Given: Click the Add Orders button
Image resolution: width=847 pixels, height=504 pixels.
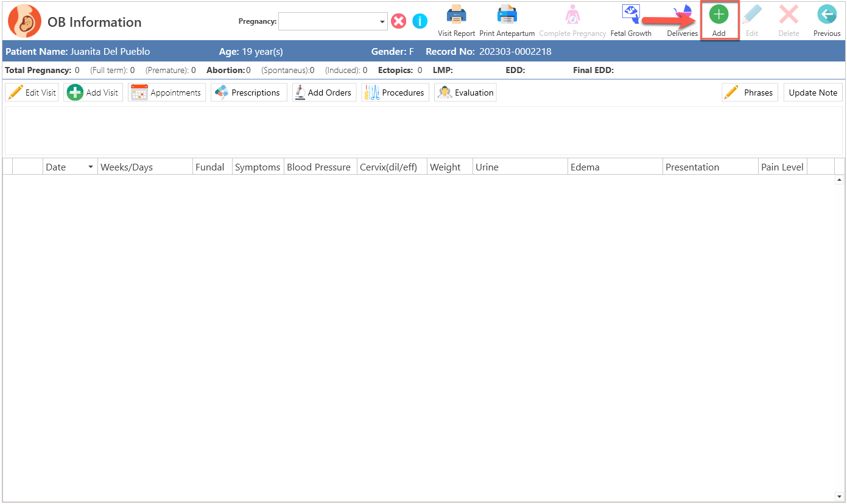Looking at the screenshot, I should click(x=324, y=93).
